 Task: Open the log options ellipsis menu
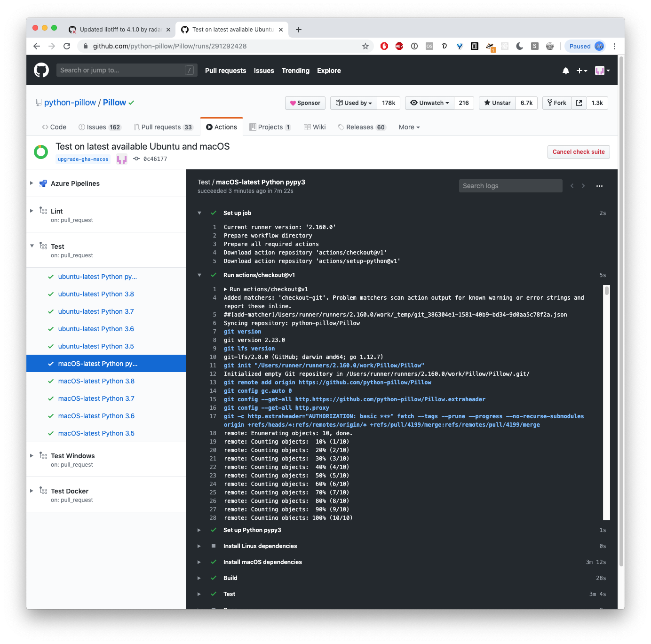(x=599, y=186)
